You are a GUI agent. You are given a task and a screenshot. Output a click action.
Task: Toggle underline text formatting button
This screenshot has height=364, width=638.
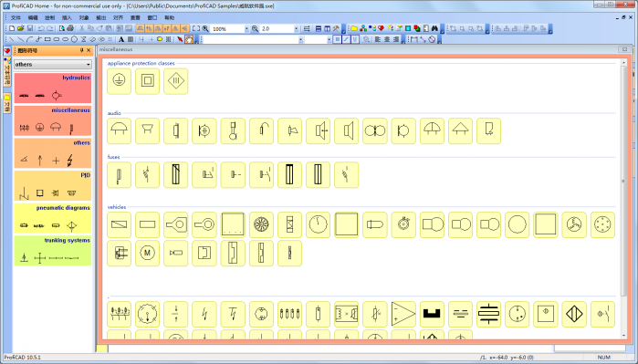[x=355, y=39]
